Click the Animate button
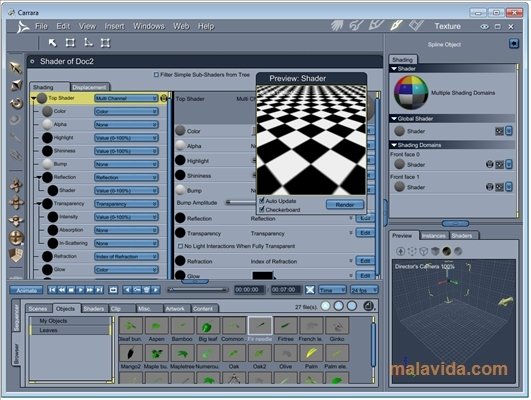 (26, 290)
